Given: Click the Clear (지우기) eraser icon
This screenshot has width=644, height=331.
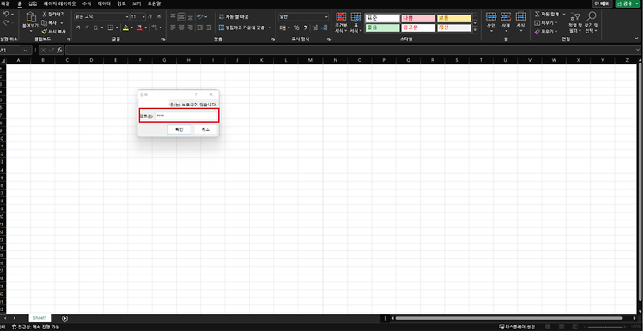Looking at the screenshot, I should pyautogui.click(x=538, y=31).
